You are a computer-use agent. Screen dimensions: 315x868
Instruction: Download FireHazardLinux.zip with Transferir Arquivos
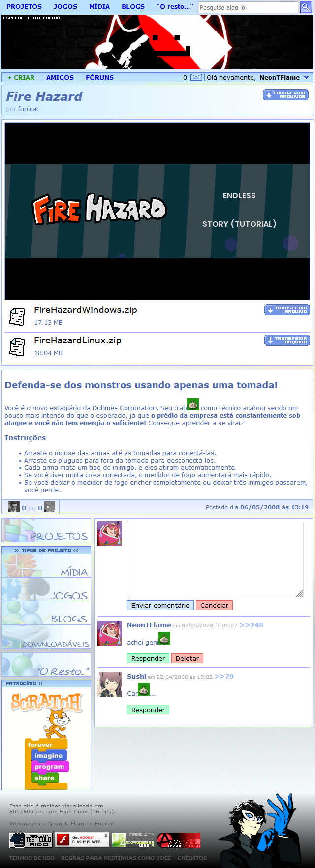pyautogui.click(x=287, y=340)
